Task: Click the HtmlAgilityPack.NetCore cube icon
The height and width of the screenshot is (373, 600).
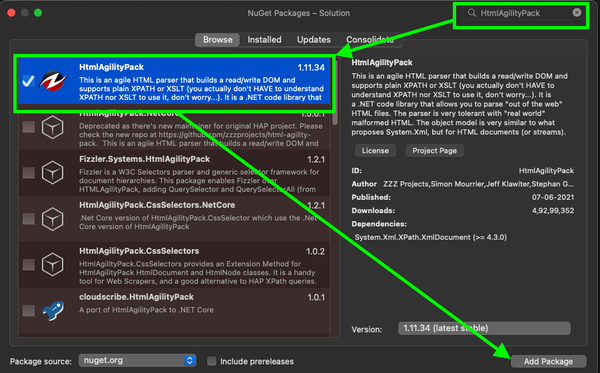Action: tap(52, 127)
